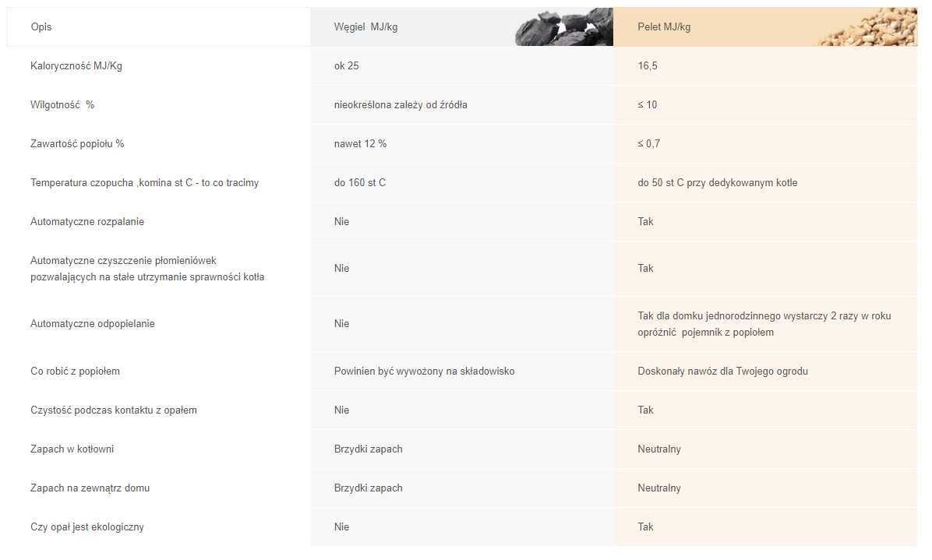Select 'nieokreślona zależy od źródła' cell
Image resolution: width=932 pixels, height=560 pixels.
coord(401,104)
